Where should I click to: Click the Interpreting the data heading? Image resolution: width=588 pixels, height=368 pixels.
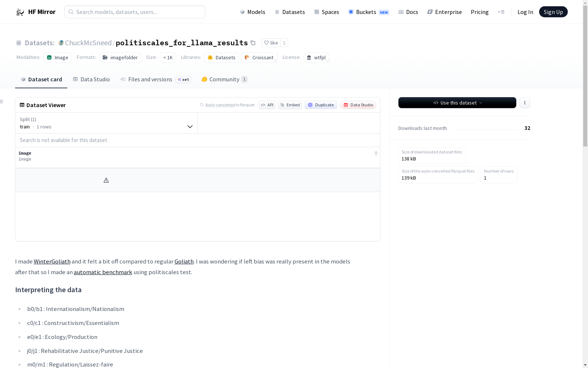pyautogui.click(x=49, y=290)
